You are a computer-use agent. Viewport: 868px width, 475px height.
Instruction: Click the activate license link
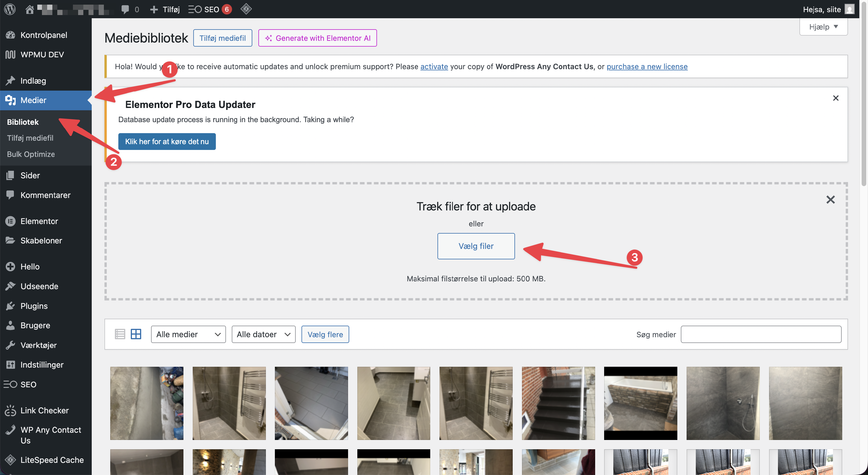point(434,66)
